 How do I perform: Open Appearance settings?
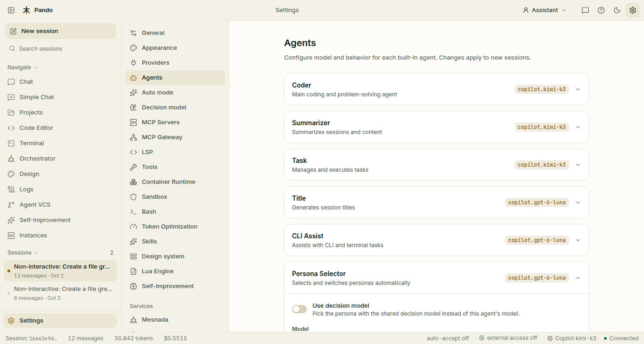175,48
